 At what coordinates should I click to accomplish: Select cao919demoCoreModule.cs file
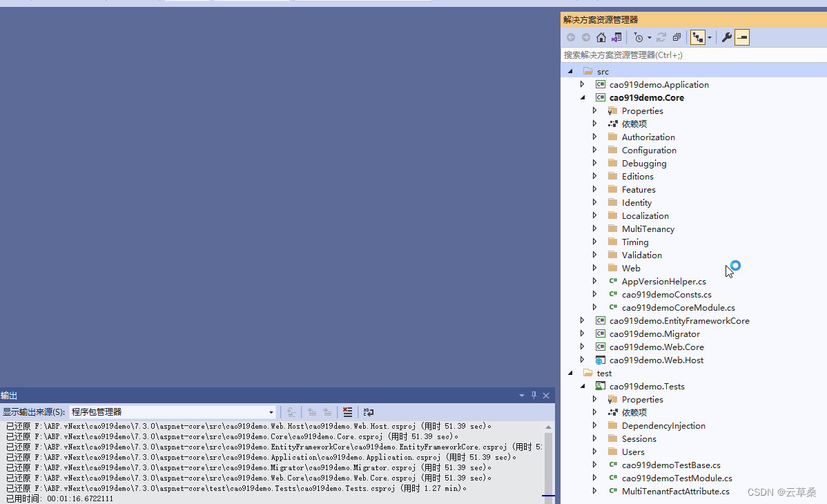(679, 308)
